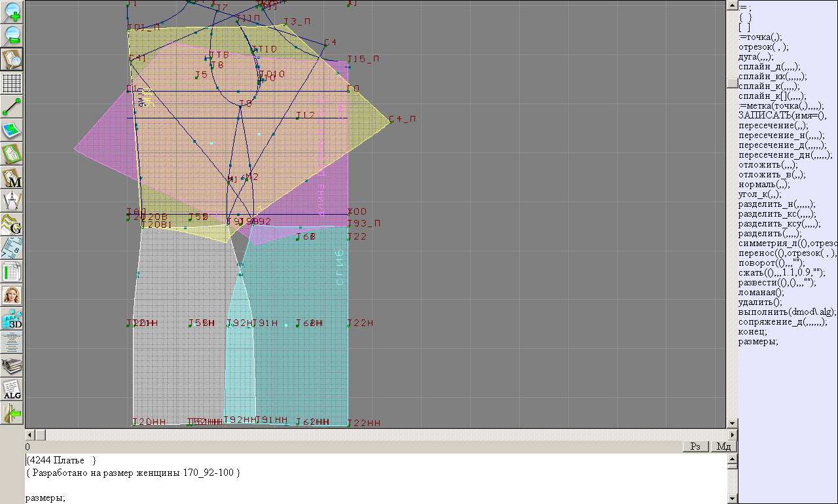This screenshot has height=504, width=838.
Task: Click the zoom in magnifier icon
Action: pos(12,12)
